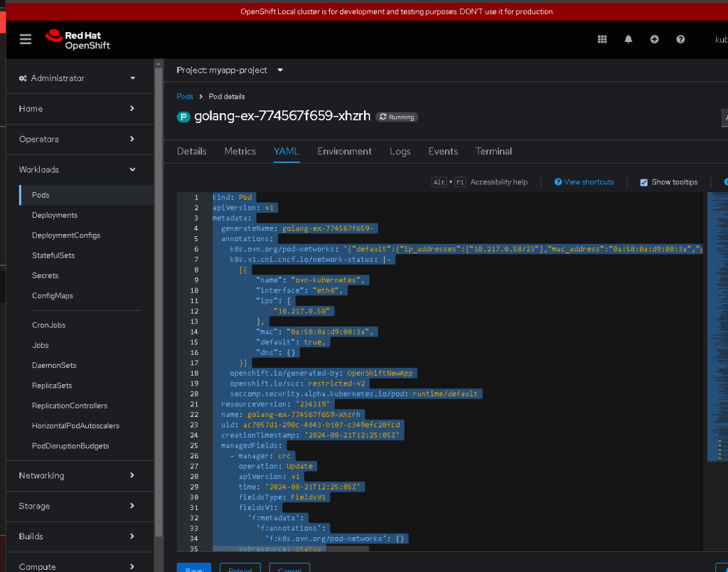
Task: Switch to the Environment tab
Action: [345, 152]
